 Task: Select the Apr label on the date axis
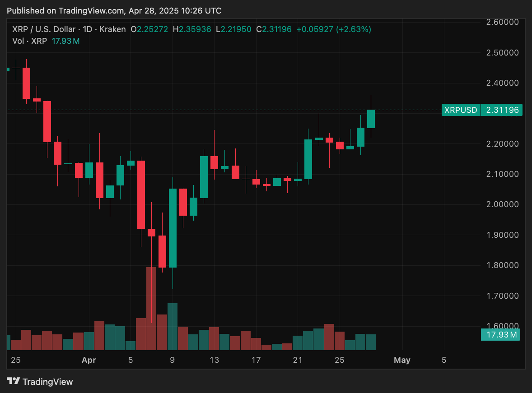click(x=89, y=360)
